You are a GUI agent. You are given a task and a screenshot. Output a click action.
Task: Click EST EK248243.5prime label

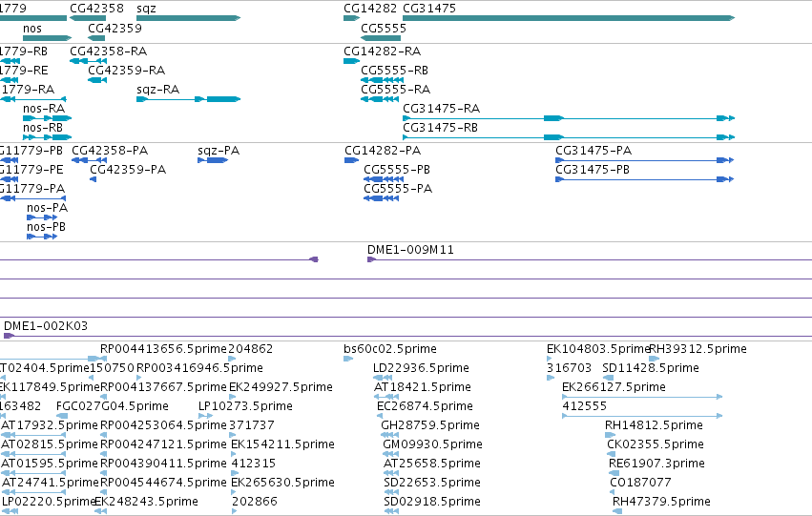coord(147,502)
